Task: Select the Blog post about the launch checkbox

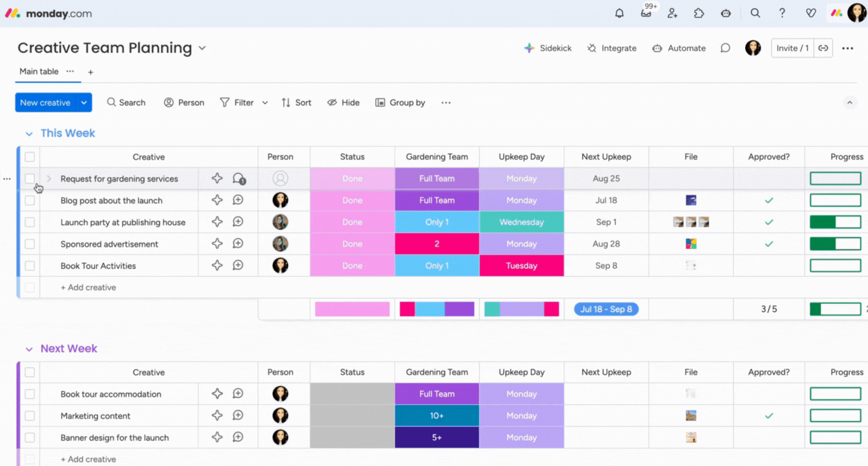Action: (x=30, y=201)
